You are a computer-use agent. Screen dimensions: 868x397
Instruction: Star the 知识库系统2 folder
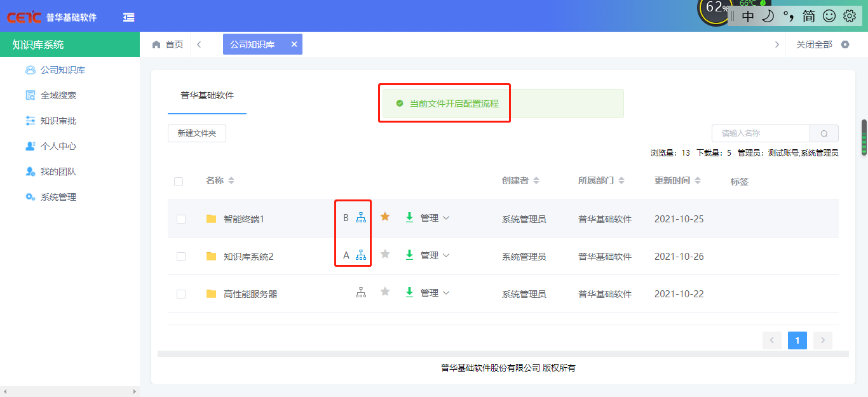[x=384, y=255]
